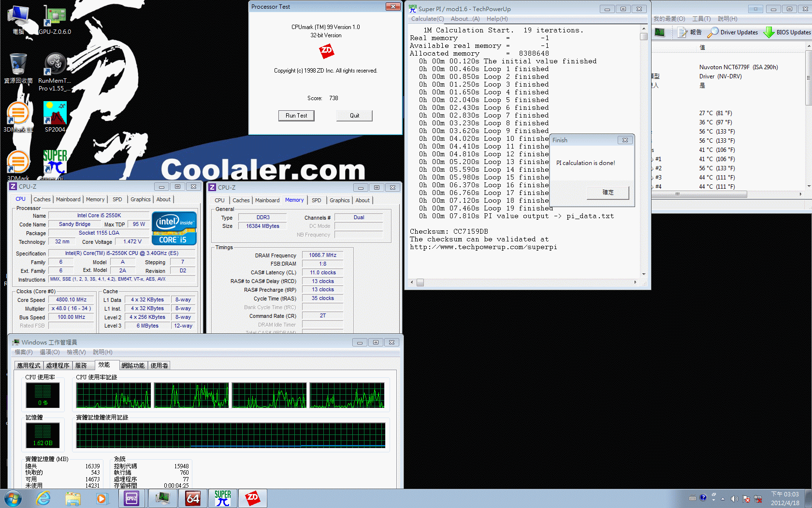
Task: Click the CPU usage 0 % meter
Action: 43,395
